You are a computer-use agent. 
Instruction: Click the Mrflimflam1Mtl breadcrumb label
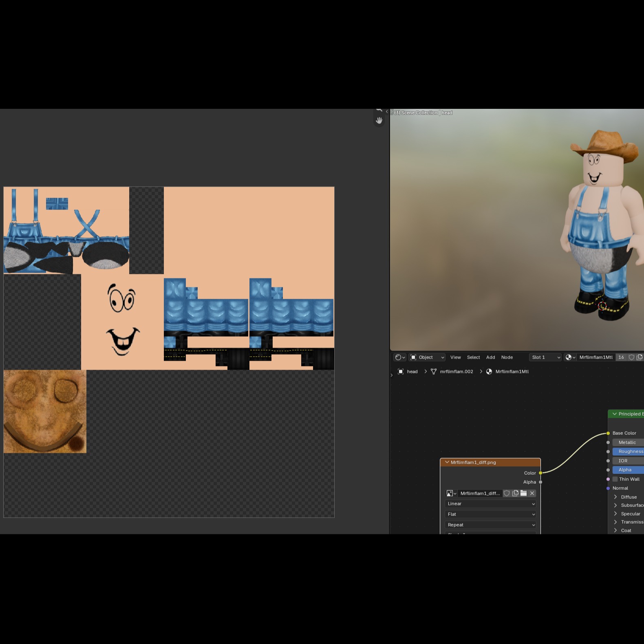click(512, 372)
